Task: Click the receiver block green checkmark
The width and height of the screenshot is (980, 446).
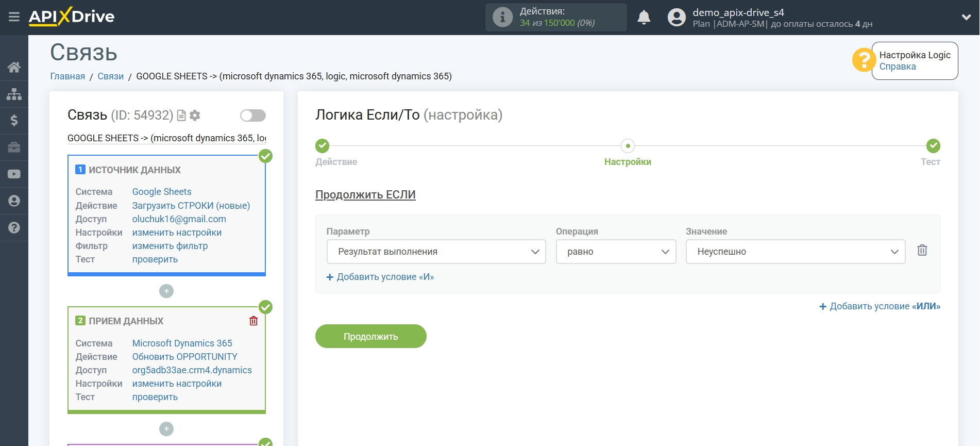Action: [265, 307]
